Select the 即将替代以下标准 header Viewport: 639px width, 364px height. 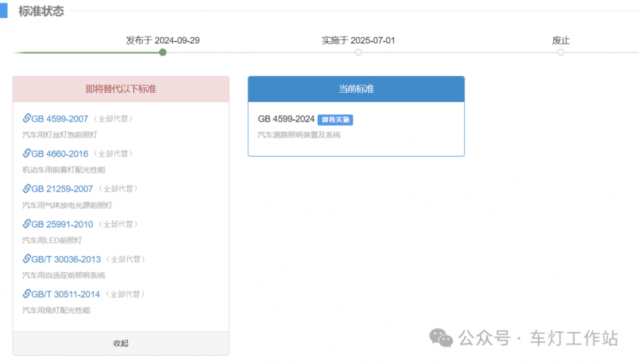tap(121, 89)
